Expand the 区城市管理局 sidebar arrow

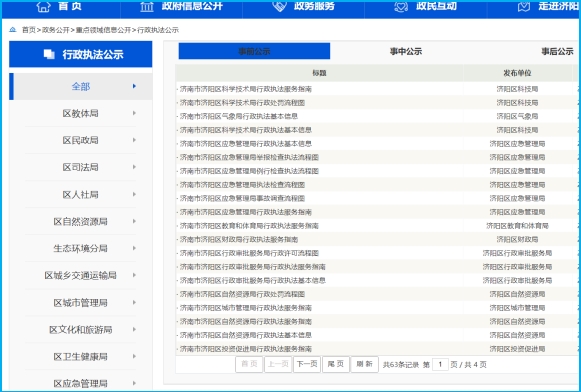(x=134, y=302)
